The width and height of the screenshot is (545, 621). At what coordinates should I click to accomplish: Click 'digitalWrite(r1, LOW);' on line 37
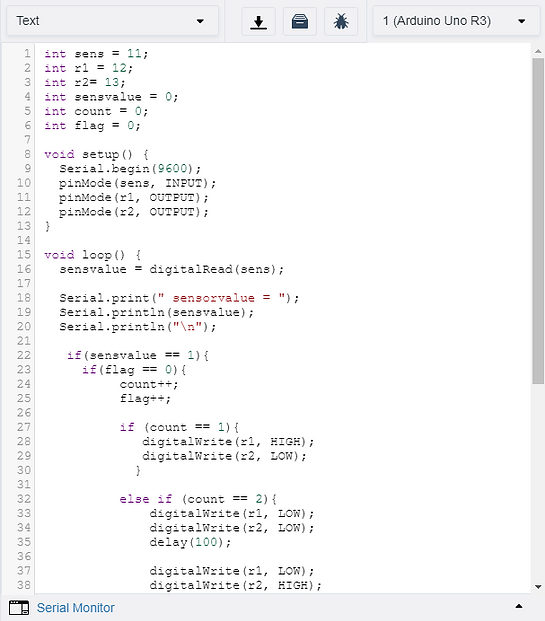click(x=232, y=571)
